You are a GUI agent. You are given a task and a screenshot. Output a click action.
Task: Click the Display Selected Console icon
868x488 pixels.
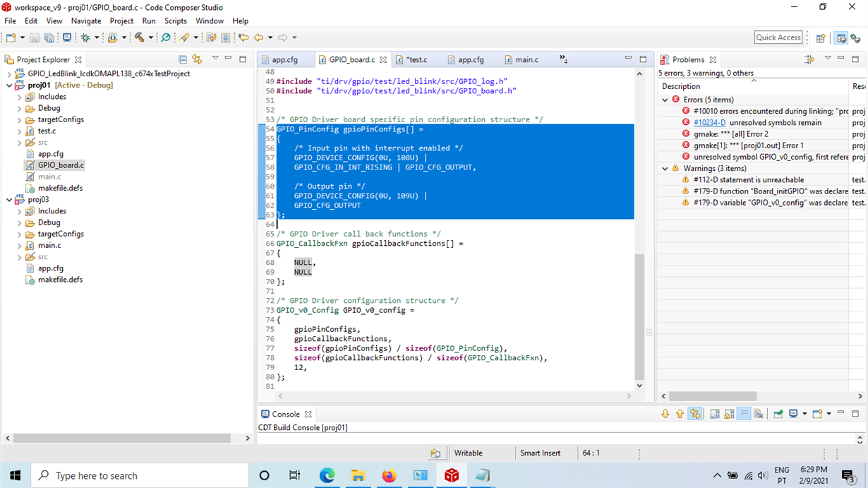(x=793, y=414)
